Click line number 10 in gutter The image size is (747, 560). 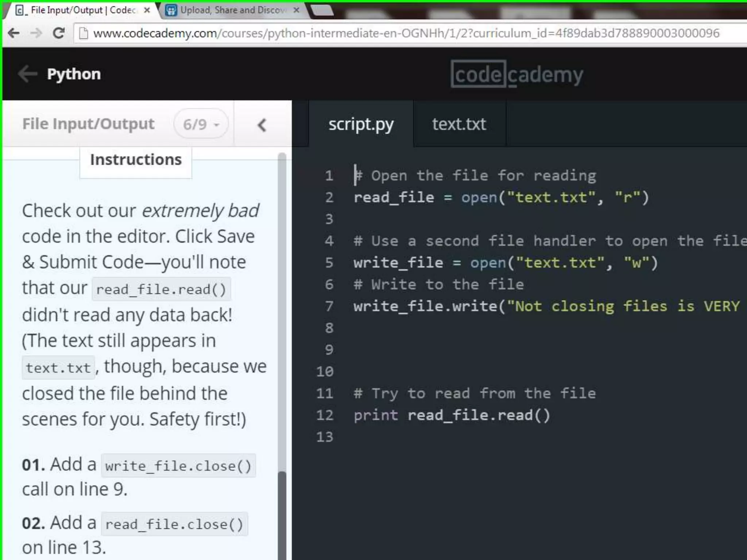pos(325,372)
